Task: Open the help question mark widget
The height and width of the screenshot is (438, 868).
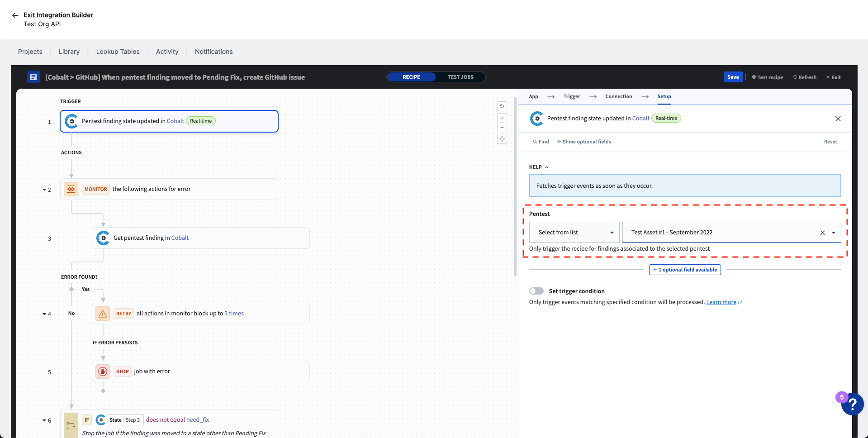Action: click(852, 404)
